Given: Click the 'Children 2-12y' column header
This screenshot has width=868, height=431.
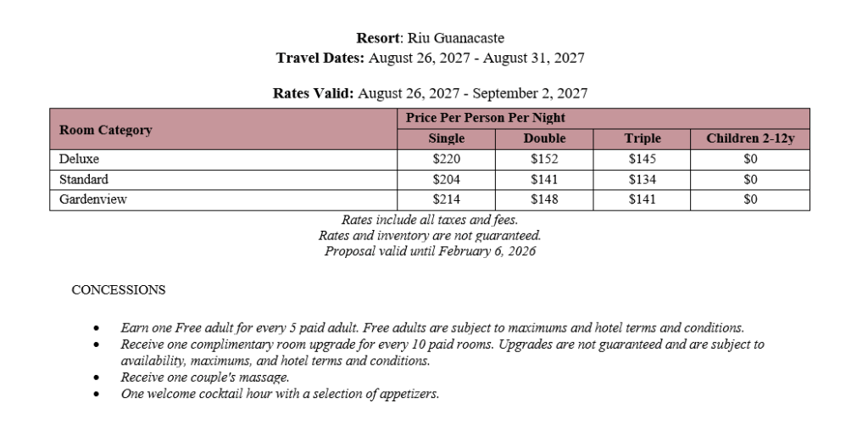Looking at the screenshot, I should tap(750, 138).
